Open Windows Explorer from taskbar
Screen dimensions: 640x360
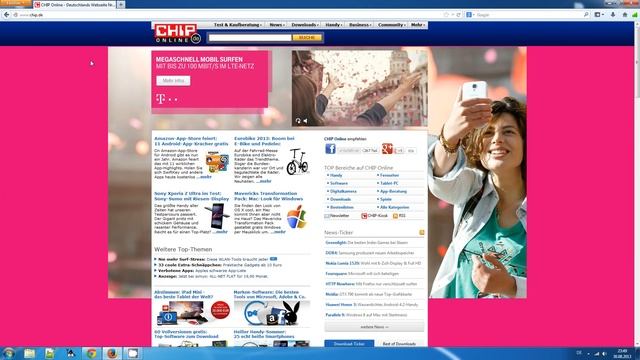point(29,353)
